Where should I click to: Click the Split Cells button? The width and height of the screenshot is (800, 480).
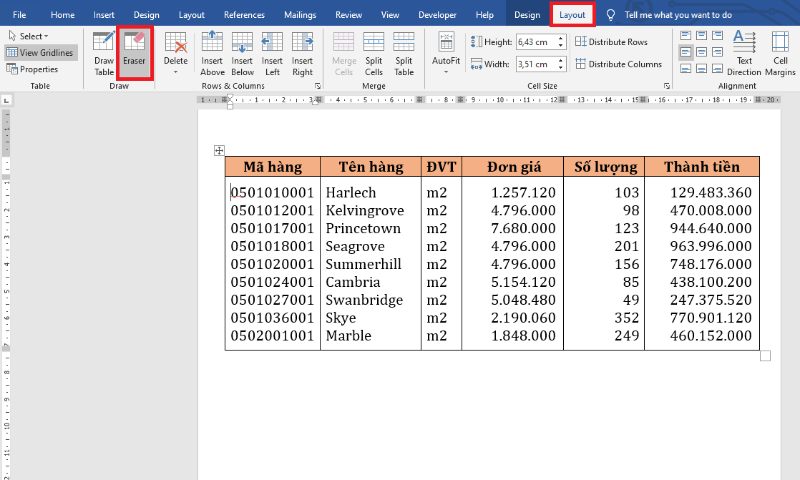click(x=373, y=54)
